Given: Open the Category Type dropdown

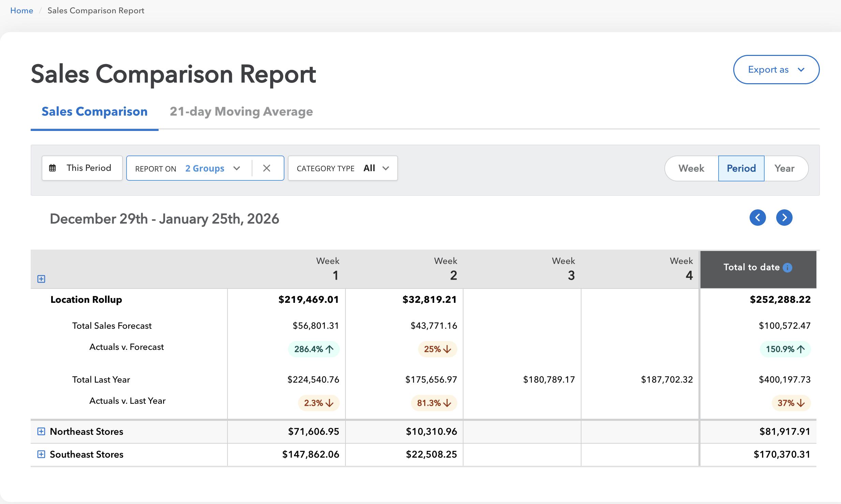Looking at the screenshot, I should tap(343, 168).
